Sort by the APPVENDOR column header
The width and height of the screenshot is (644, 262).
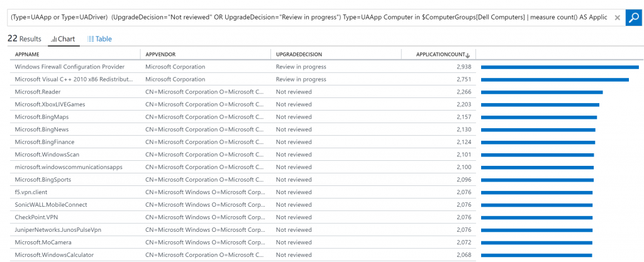[x=160, y=55]
